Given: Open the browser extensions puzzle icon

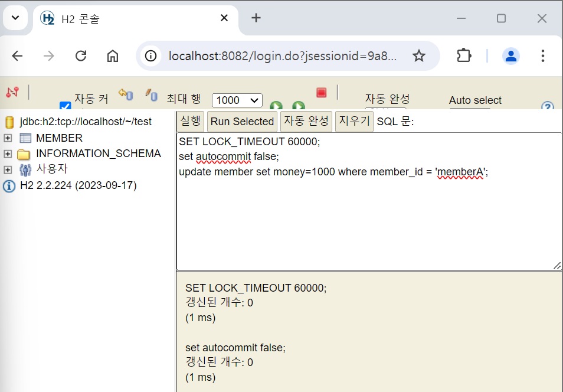Looking at the screenshot, I should pyautogui.click(x=464, y=55).
